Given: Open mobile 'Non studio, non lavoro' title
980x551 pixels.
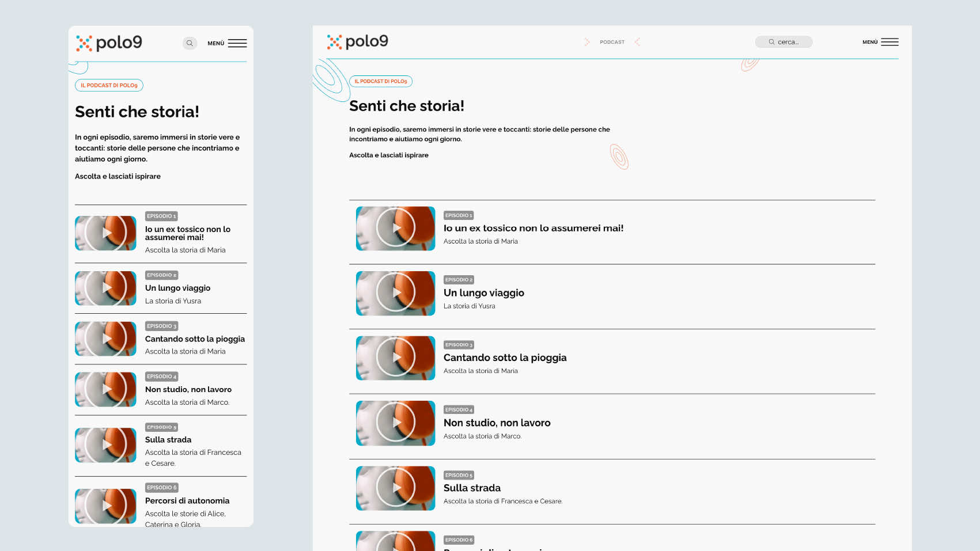Looking at the screenshot, I should pos(188,390).
